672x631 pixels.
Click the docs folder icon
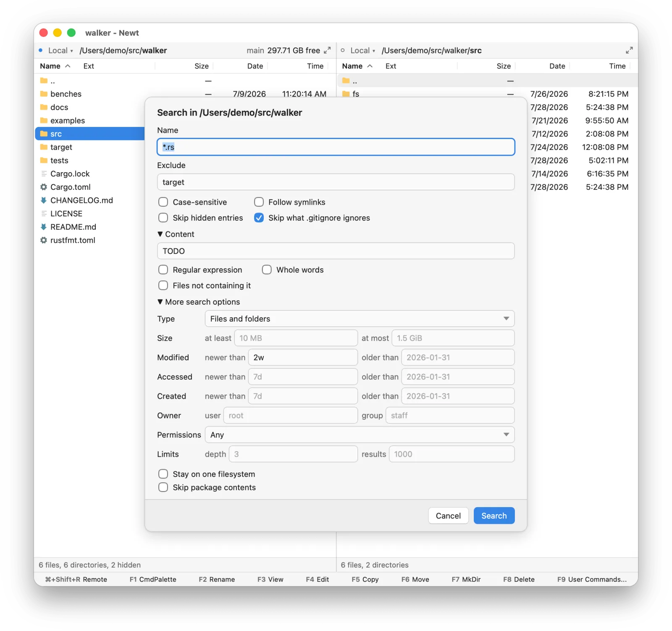click(x=44, y=107)
